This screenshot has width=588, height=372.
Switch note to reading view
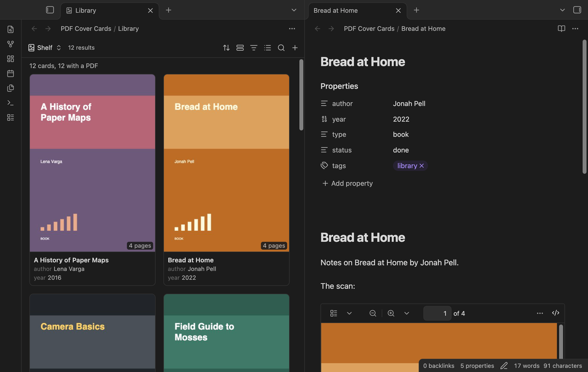point(562,28)
